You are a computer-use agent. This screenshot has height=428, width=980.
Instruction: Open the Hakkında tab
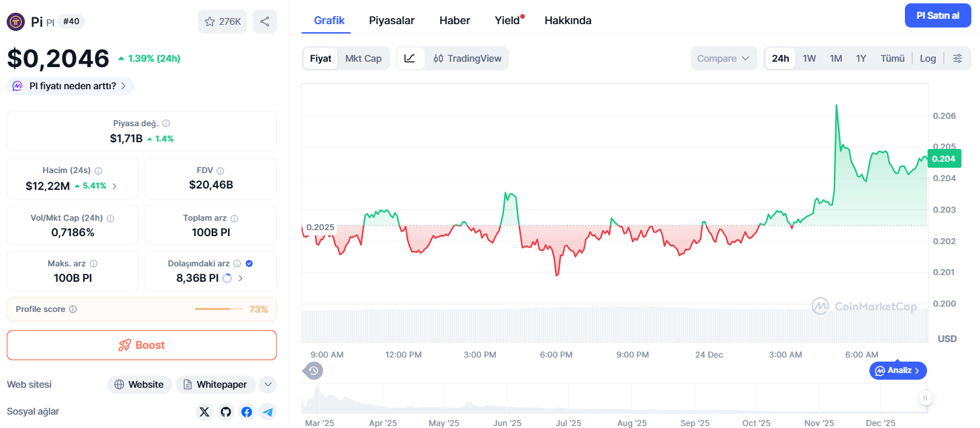click(568, 20)
